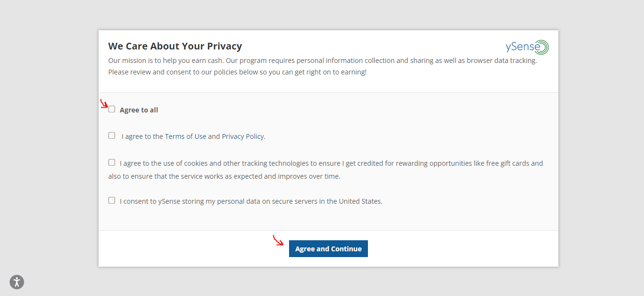Click the red arrow beside Agree and Continue
The image size is (644, 296).
(278, 240)
